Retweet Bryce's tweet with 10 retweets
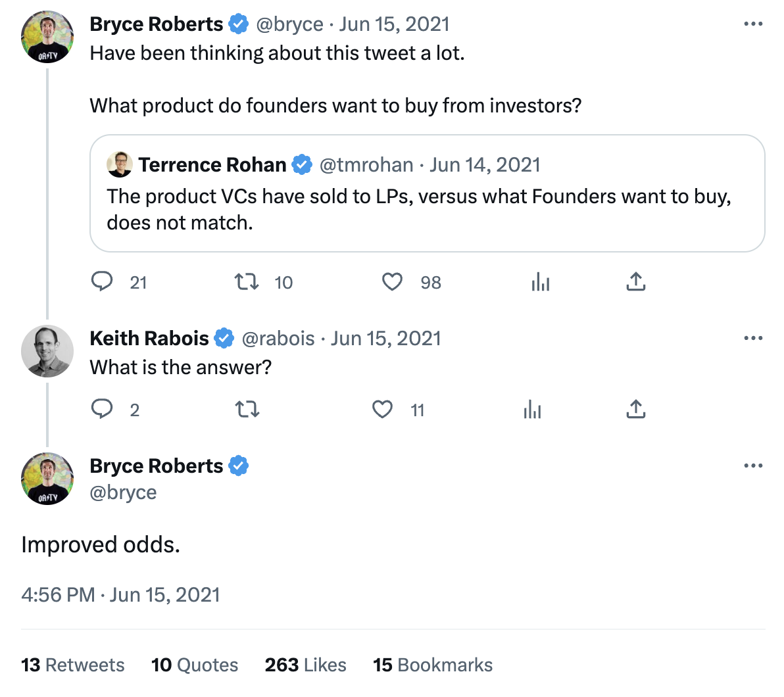The height and width of the screenshot is (697, 784). 247,282
